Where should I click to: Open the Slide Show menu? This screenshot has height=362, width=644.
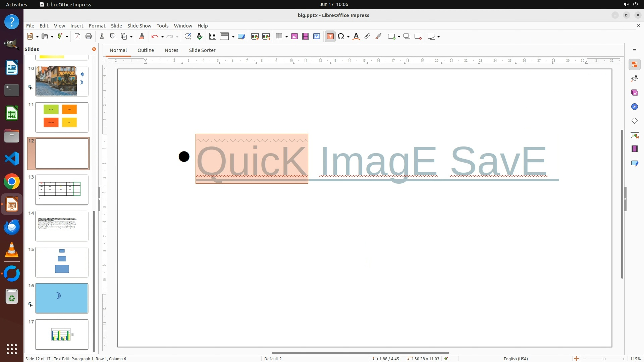[139, 26]
